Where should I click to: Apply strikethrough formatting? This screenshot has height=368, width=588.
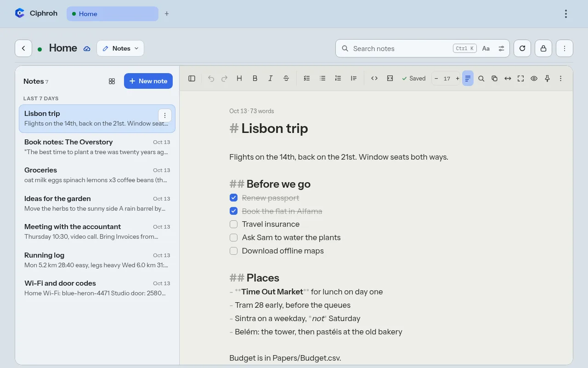286,79
